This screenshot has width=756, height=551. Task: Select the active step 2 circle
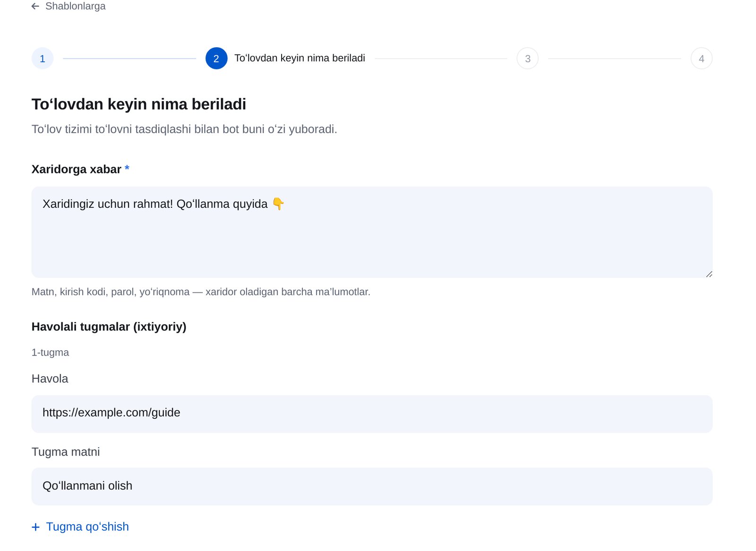tap(216, 59)
